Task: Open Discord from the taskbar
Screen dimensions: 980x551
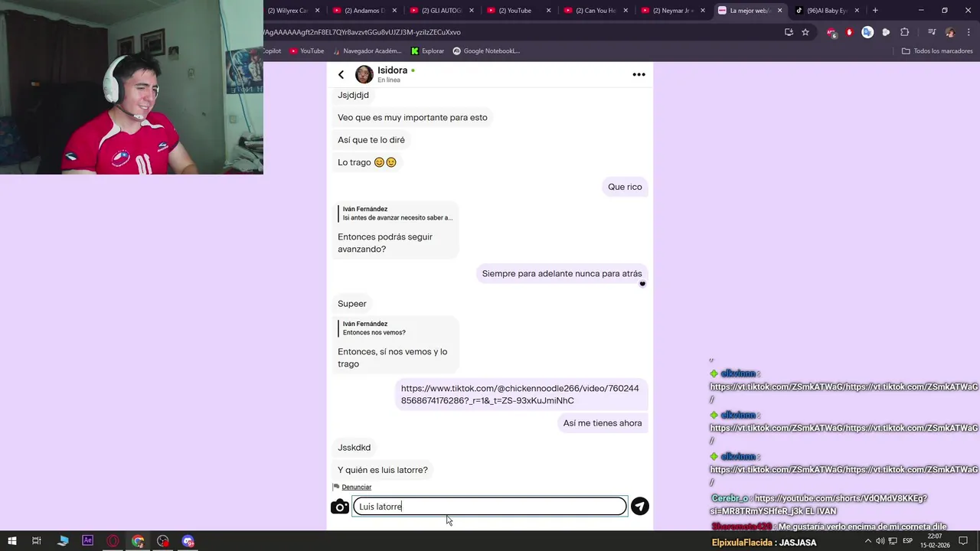Action: tap(188, 541)
